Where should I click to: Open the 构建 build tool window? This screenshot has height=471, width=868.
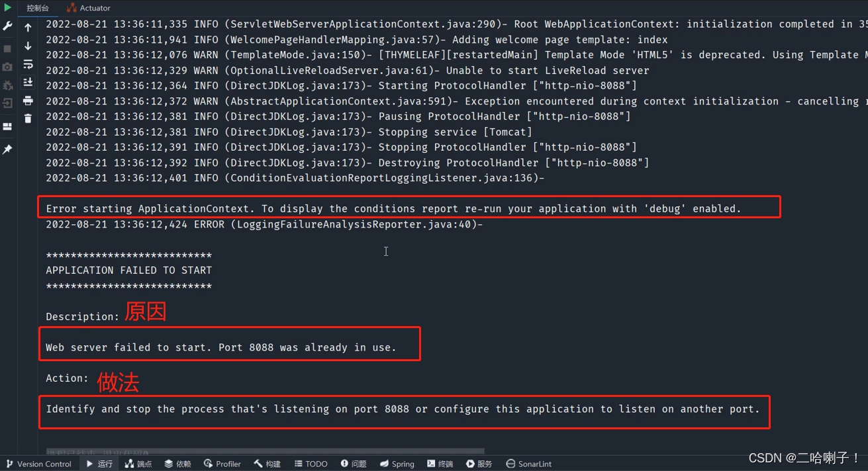[x=267, y=464]
